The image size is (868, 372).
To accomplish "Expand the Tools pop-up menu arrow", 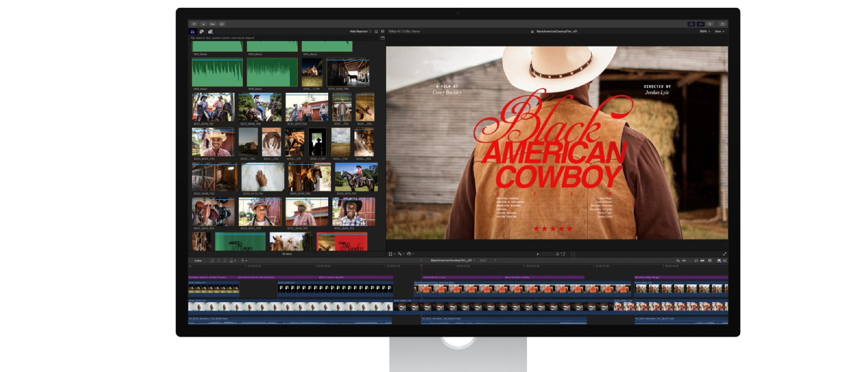I will tap(247, 261).
